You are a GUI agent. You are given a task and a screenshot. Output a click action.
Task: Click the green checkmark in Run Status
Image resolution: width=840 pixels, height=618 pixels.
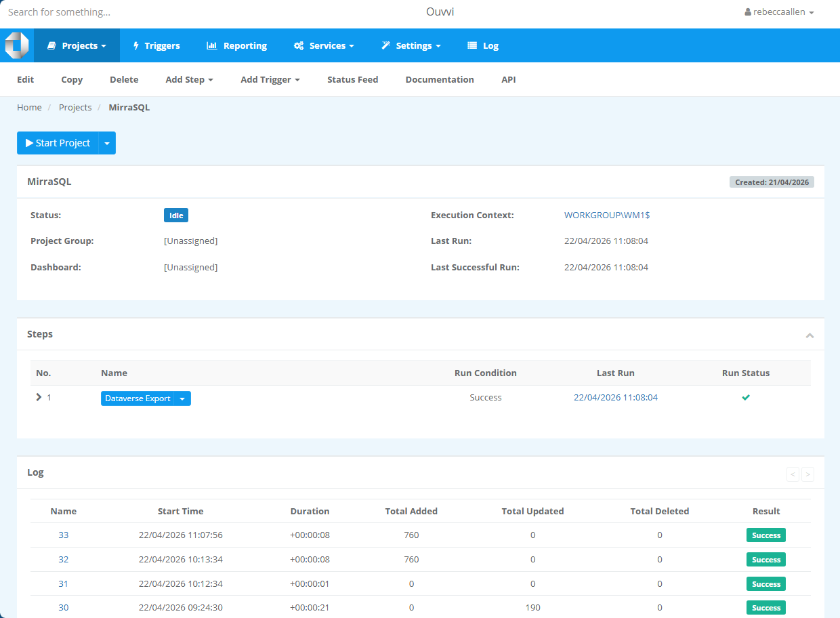click(746, 397)
